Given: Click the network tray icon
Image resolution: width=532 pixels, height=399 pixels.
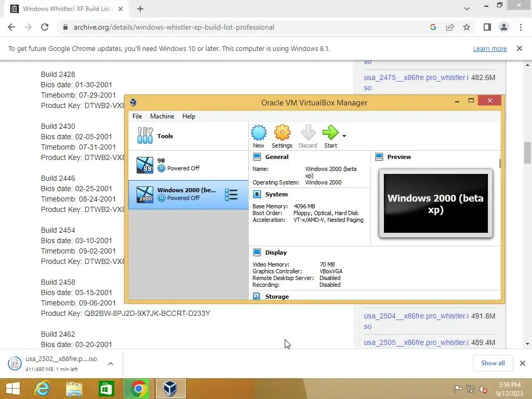Looking at the screenshot, I should [471, 389].
